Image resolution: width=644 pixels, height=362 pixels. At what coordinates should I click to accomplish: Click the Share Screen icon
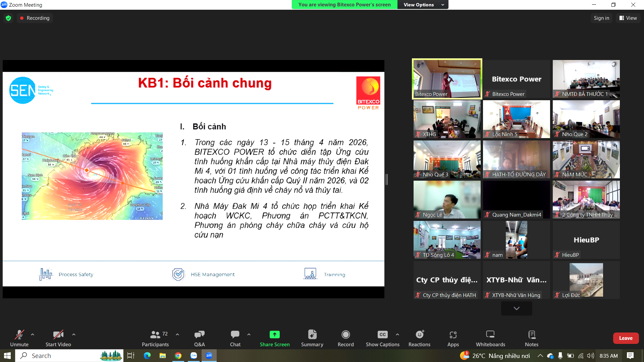[x=274, y=335]
